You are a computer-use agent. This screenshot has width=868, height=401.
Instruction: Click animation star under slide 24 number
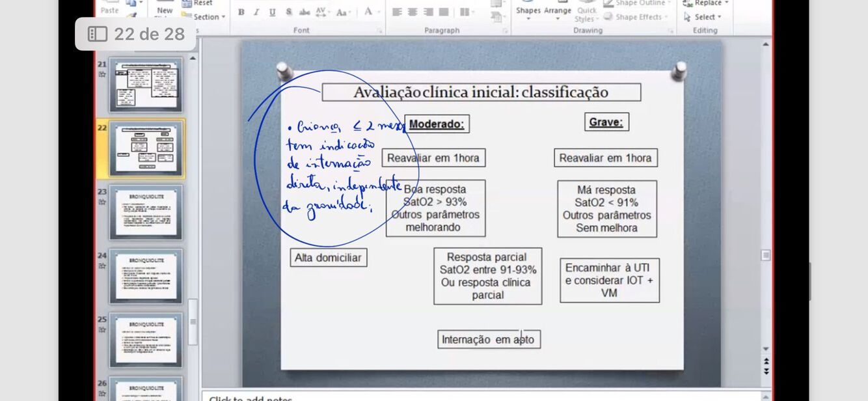pos(102,266)
